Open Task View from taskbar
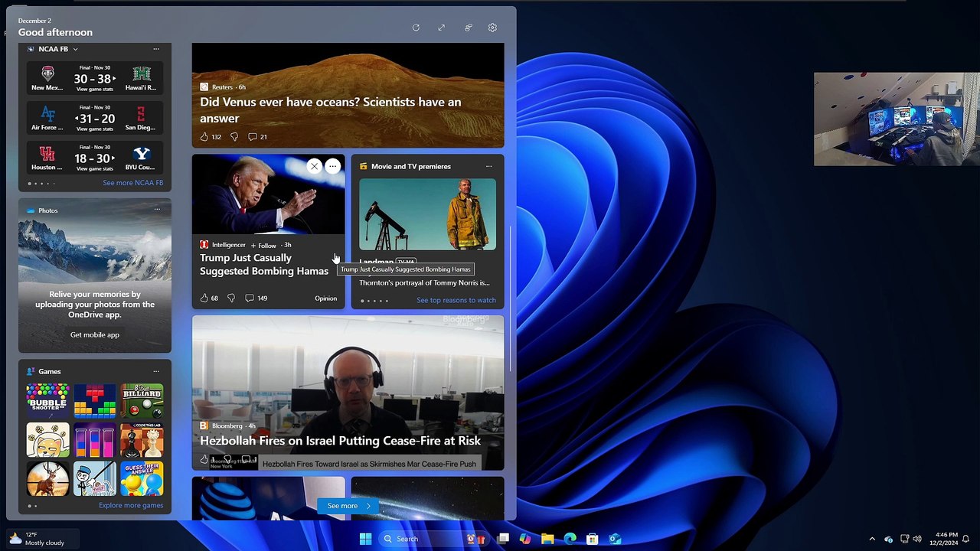Screen dimensions: 980x551 pyautogui.click(x=503, y=539)
